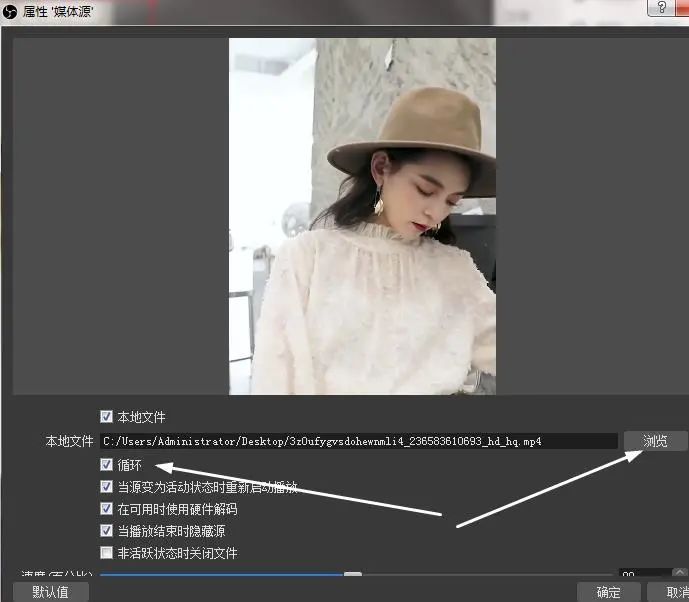Viewport: 689px width, 602px height.
Task: Click the local file path text field
Action: [358, 441]
